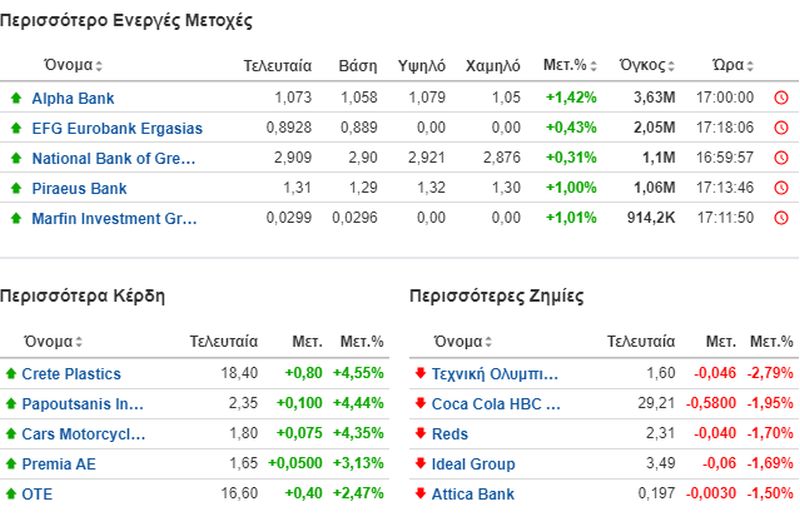
Task: Click the red down arrow beside Reds
Action: (420, 433)
